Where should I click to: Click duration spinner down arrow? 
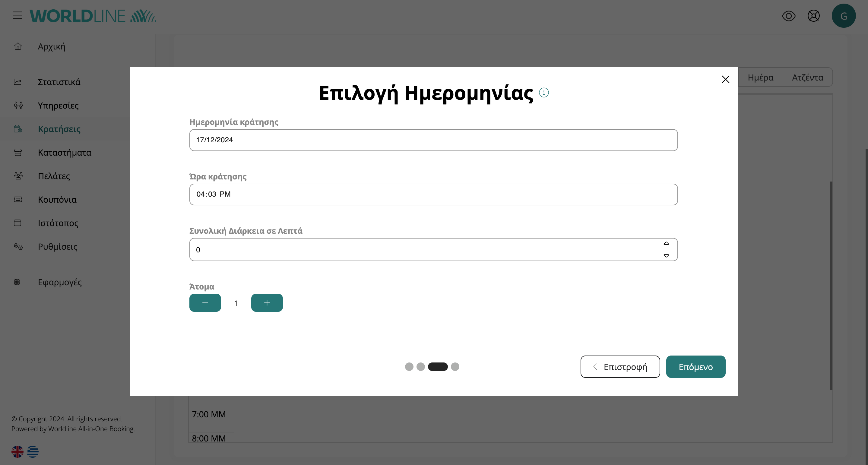coord(666,256)
